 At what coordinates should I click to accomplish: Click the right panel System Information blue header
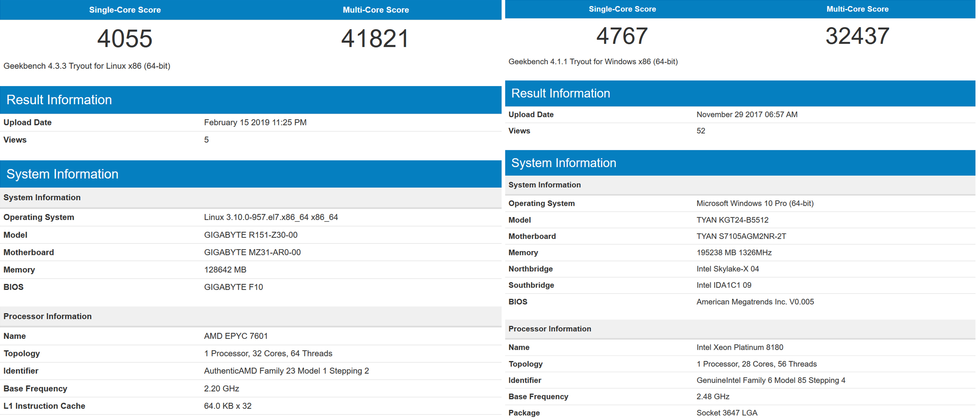coord(740,163)
